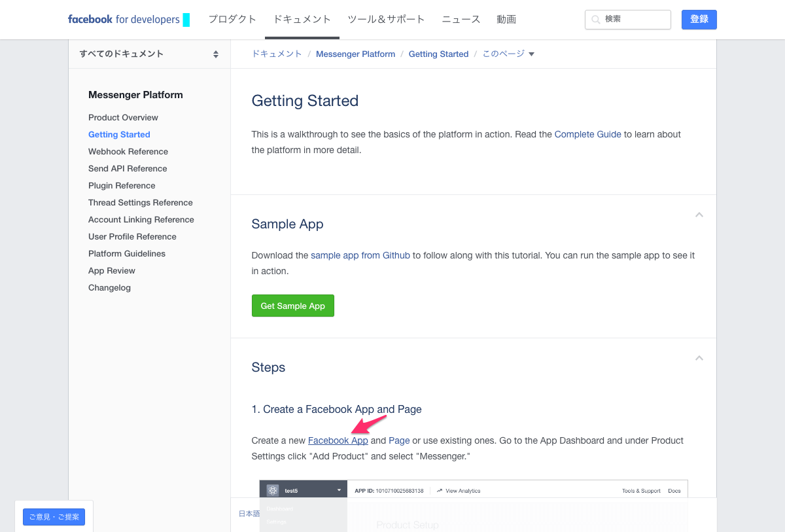Follow the Complete Guide link
Image resolution: width=785 pixels, height=532 pixels.
pyautogui.click(x=587, y=134)
